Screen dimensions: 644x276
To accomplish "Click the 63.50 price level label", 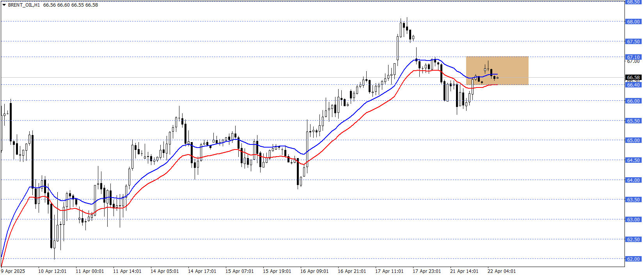I will pos(633,199).
